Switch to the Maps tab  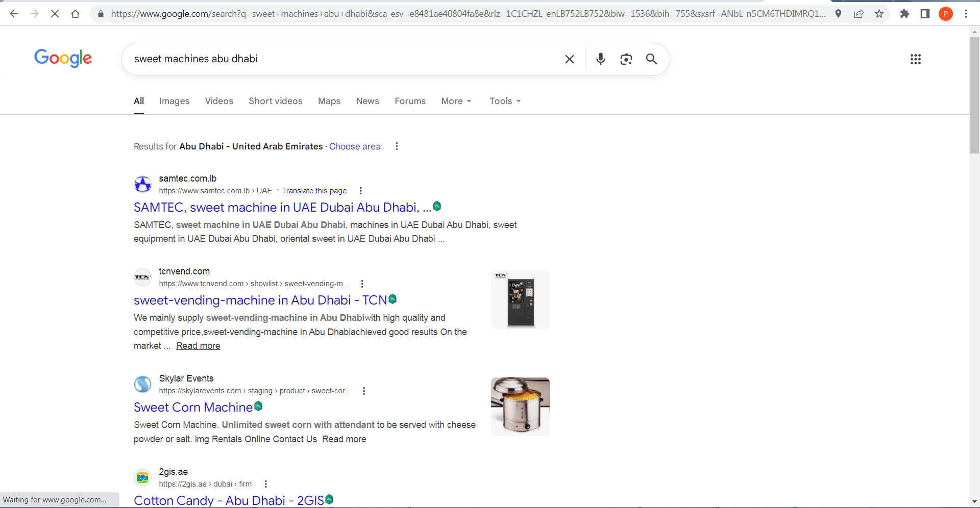329,101
